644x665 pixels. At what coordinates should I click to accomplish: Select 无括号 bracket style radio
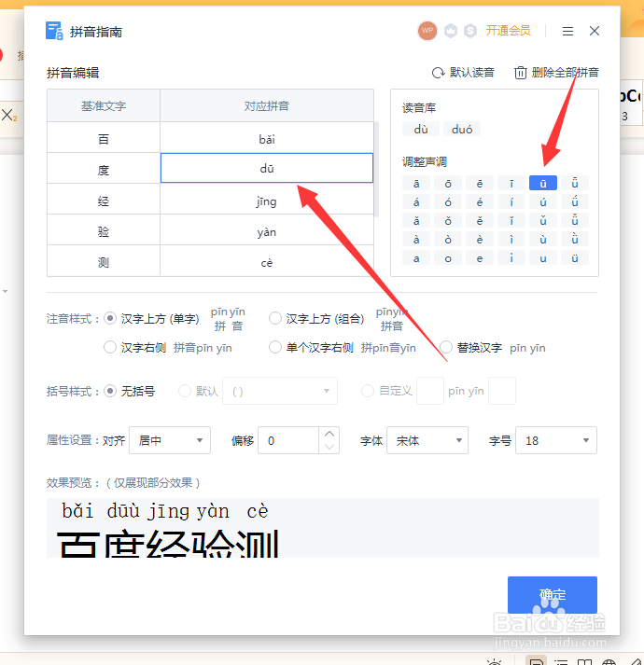[x=110, y=391]
